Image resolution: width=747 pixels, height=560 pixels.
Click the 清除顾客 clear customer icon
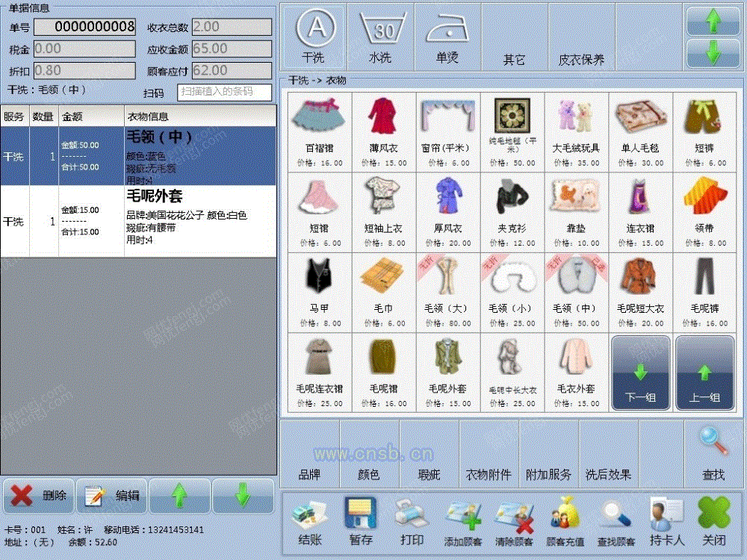514,523
